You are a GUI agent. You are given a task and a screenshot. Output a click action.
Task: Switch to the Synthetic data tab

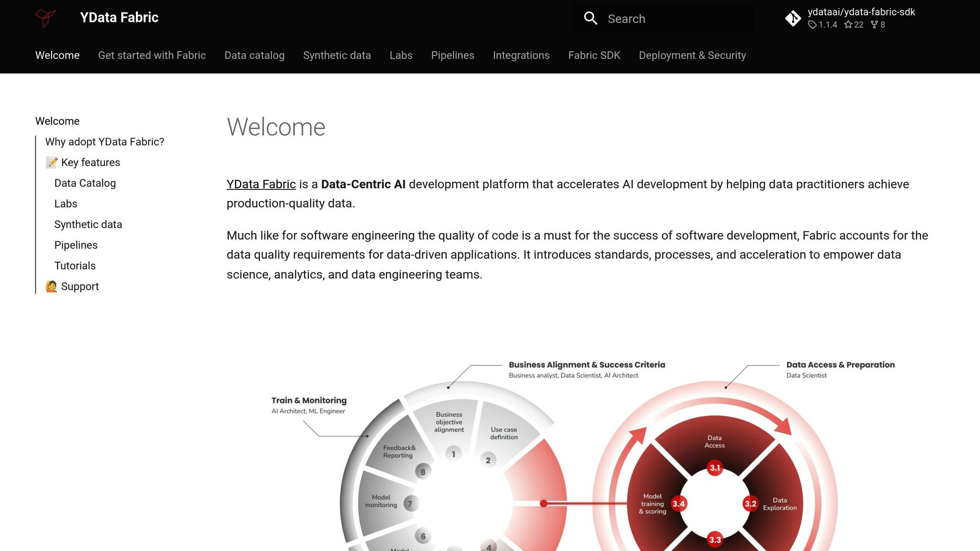[x=337, y=55]
